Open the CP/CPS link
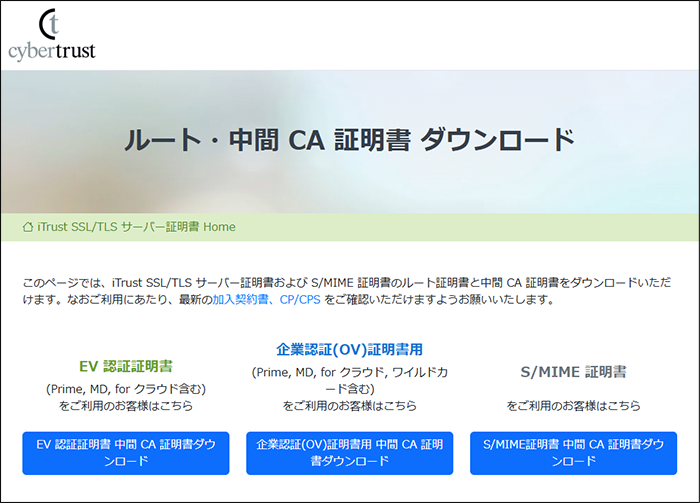This screenshot has height=503, width=700. [300, 299]
